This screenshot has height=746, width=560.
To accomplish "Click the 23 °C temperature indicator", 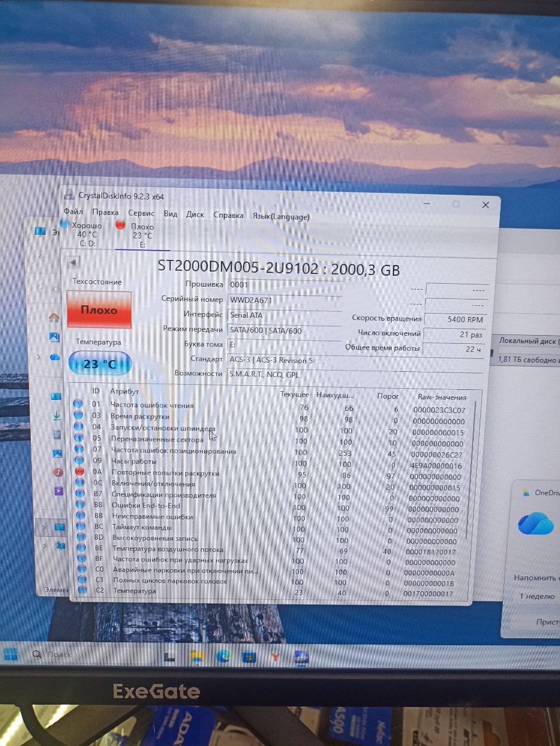I will click(x=100, y=364).
